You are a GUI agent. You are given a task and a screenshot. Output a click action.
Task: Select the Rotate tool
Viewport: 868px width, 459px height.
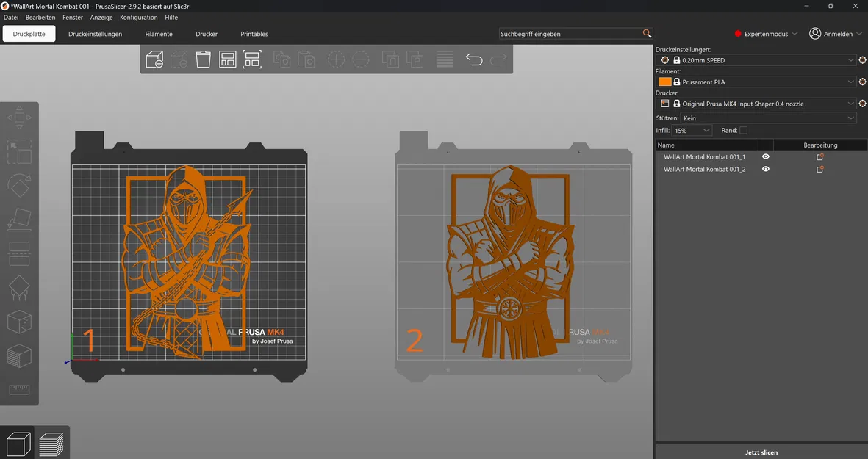[19, 185]
